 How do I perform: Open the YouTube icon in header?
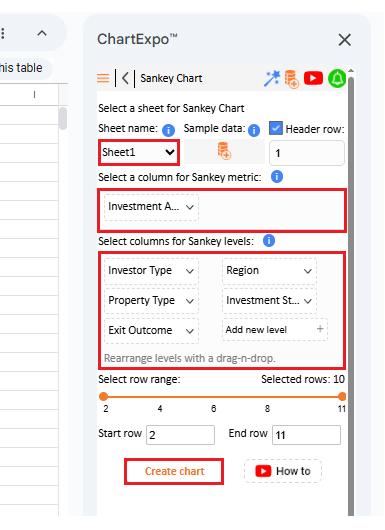pyautogui.click(x=313, y=78)
